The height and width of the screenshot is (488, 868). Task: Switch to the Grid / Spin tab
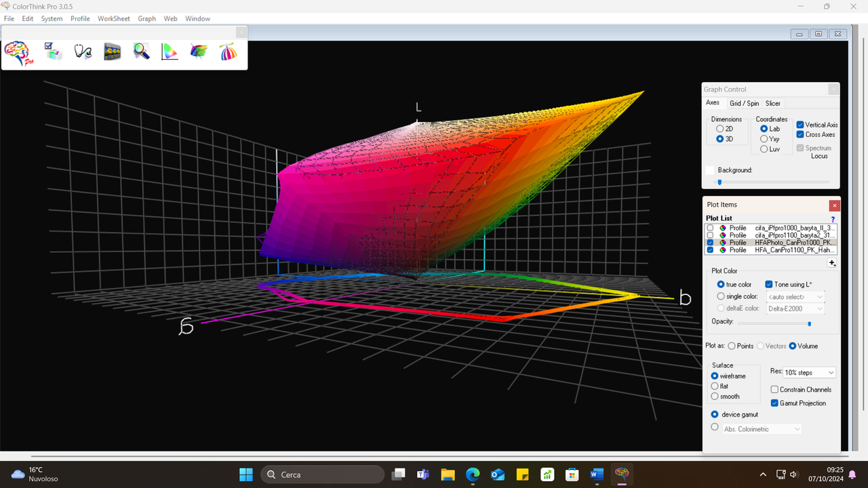point(744,103)
